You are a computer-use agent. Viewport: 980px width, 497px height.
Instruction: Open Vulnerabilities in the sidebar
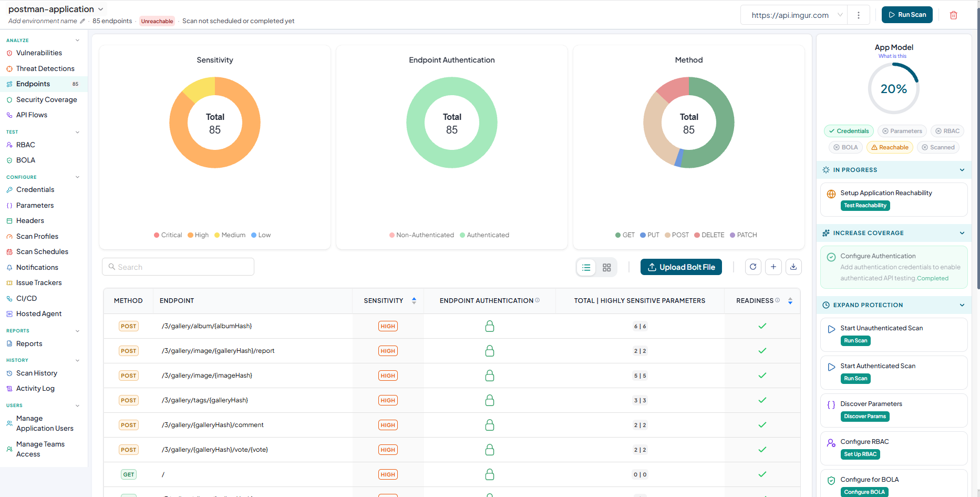39,53
